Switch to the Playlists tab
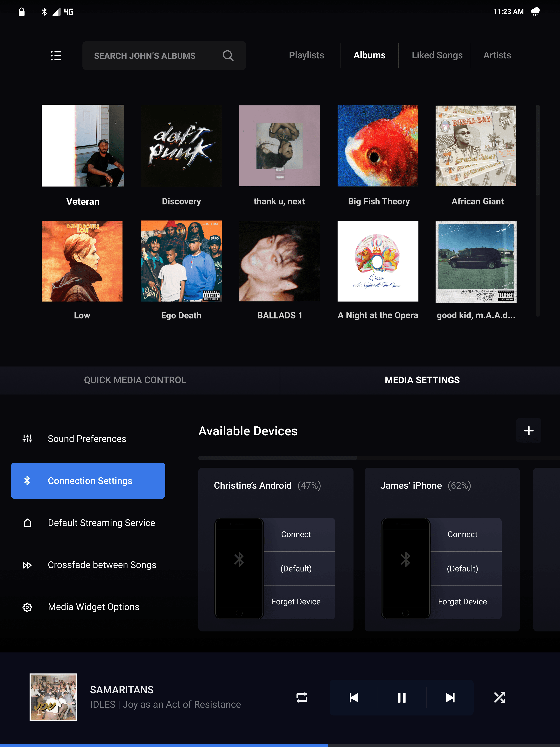Image resolution: width=560 pixels, height=747 pixels. 306,55
